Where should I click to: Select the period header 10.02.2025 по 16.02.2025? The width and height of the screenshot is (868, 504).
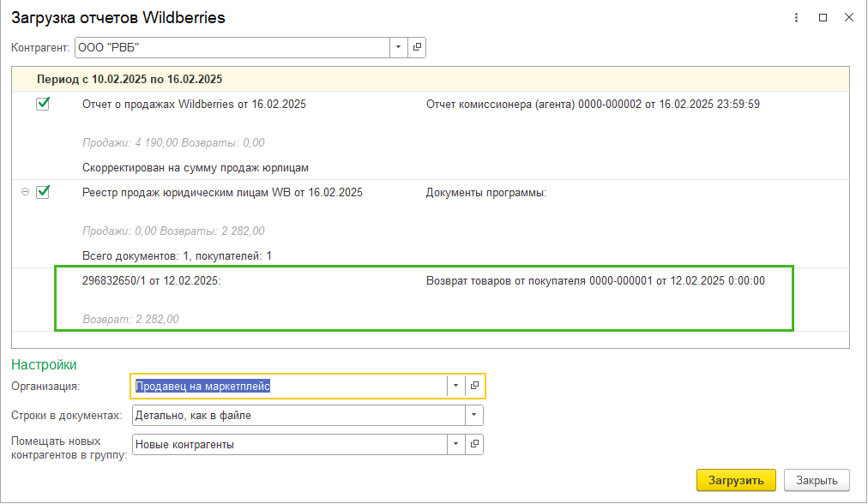tap(431, 79)
